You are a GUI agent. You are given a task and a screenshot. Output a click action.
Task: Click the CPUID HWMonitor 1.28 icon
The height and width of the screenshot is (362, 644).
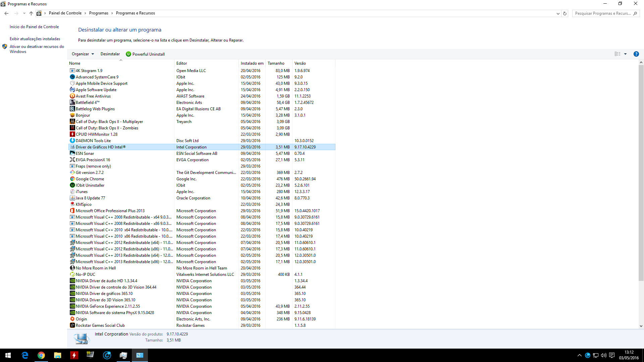coord(72,134)
